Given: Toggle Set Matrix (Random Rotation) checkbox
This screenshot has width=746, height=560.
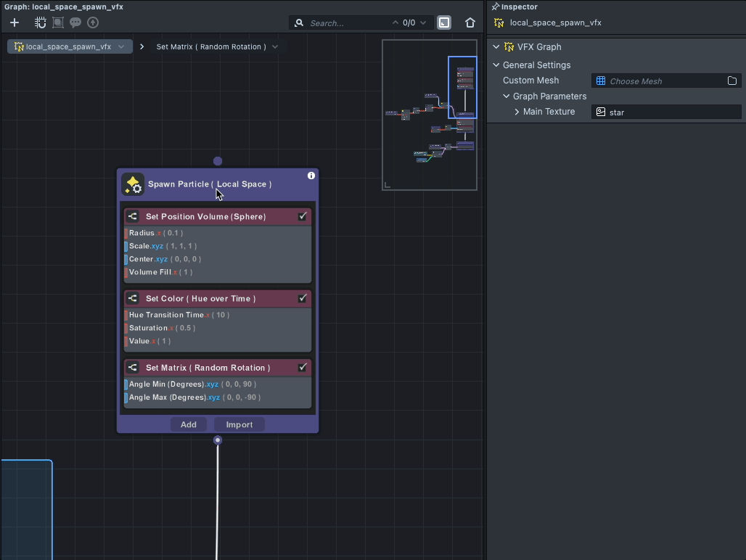Looking at the screenshot, I should pos(303,368).
